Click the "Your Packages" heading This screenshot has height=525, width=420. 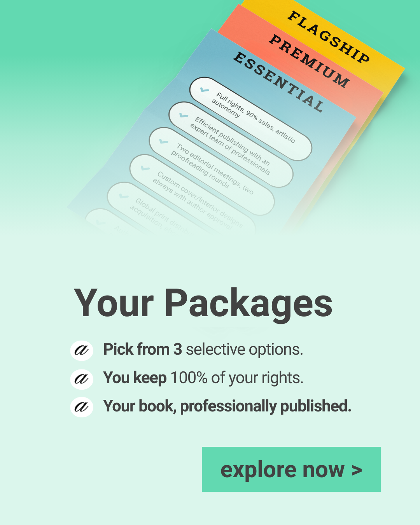click(x=203, y=303)
